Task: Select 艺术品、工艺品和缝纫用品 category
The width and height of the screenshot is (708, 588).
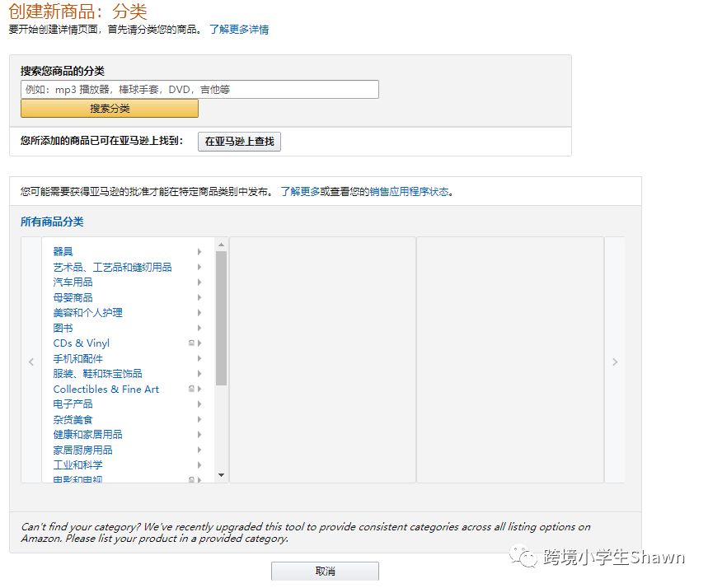Action: [112, 267]
